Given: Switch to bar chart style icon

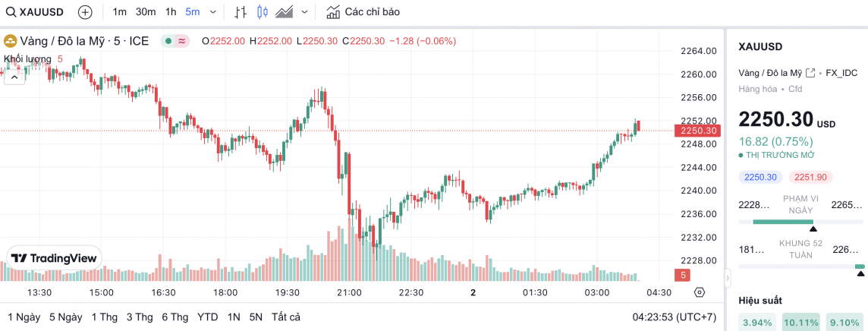Looking at the screenshot, I should 241,12.
